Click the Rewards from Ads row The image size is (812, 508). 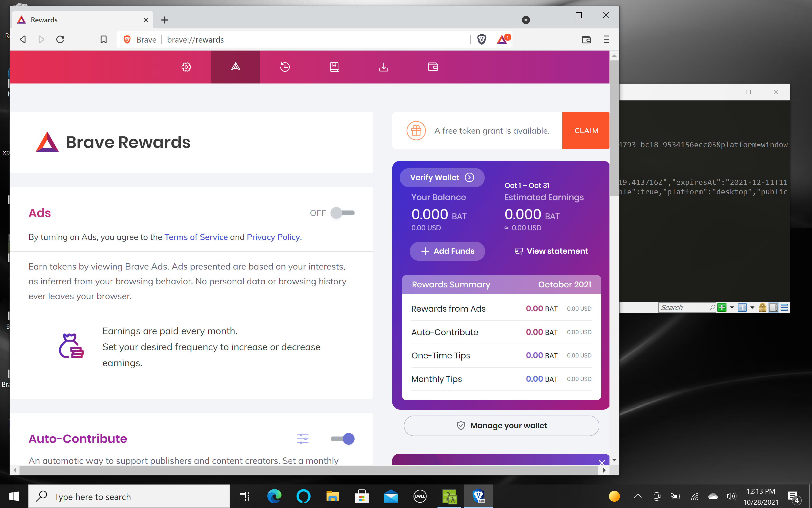pos(501,309)
